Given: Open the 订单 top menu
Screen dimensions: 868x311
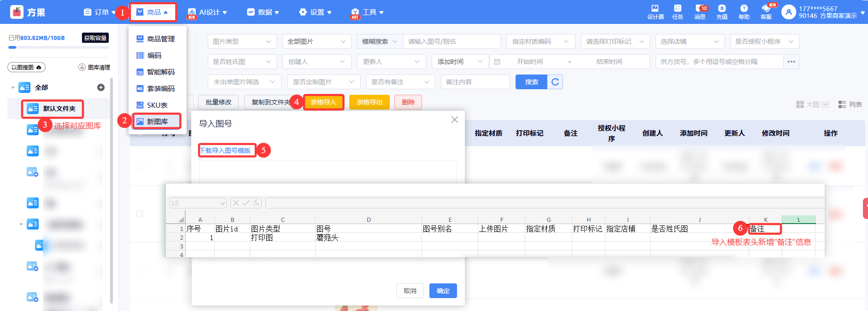Looking at the screenshot, I should [x=100, y=12].
